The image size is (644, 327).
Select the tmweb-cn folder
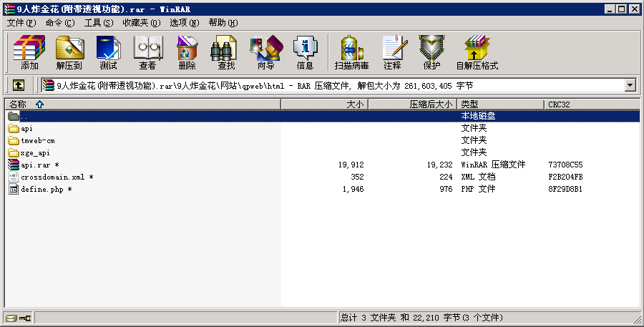click(x=37, y=140)
